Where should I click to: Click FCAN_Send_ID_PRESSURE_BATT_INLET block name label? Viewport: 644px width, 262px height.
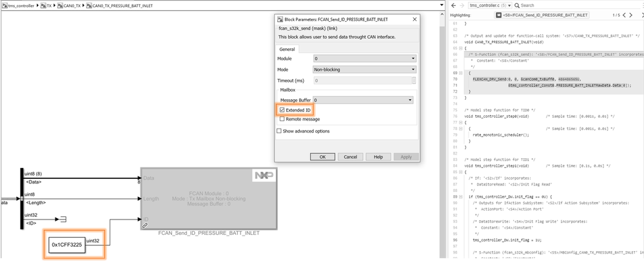pos(209,233)
